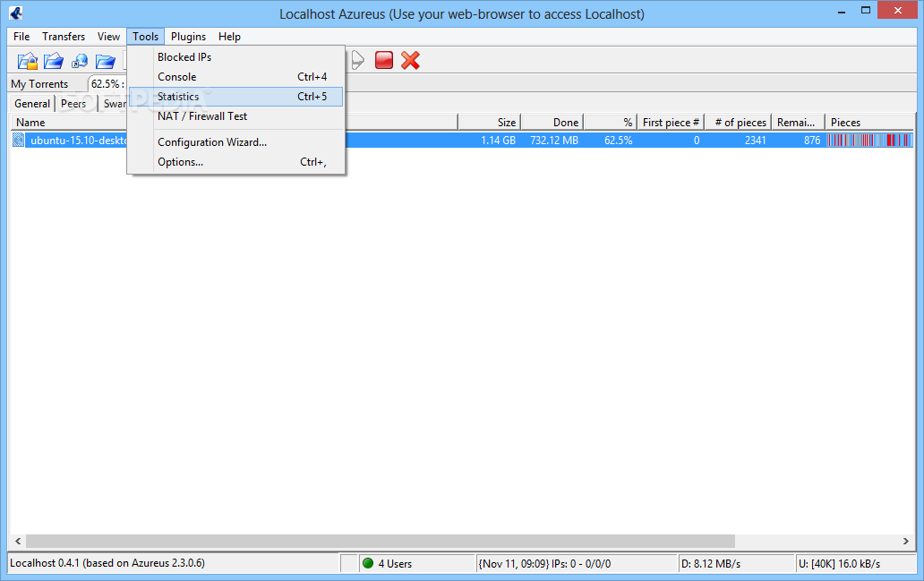Image resolution: width=924 pixels, height=581 pixels.
Task: Click the horizontal scrollbar thumb
Action: (381, 541)
